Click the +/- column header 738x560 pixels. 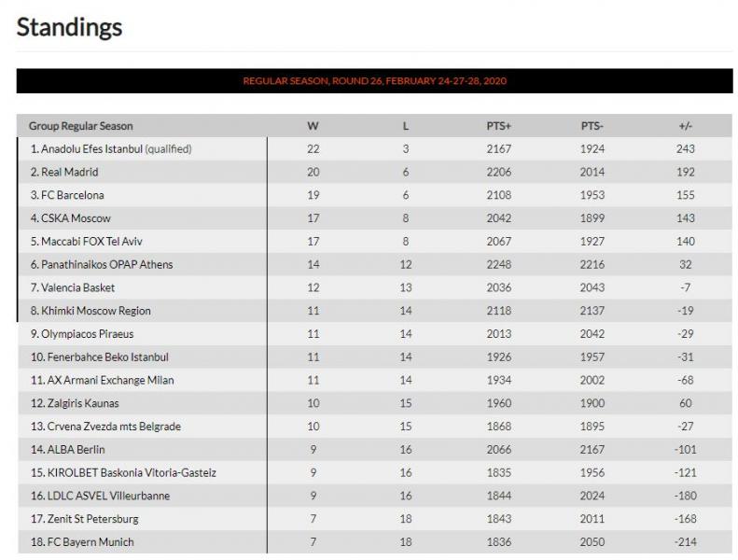tap(685, 126)
